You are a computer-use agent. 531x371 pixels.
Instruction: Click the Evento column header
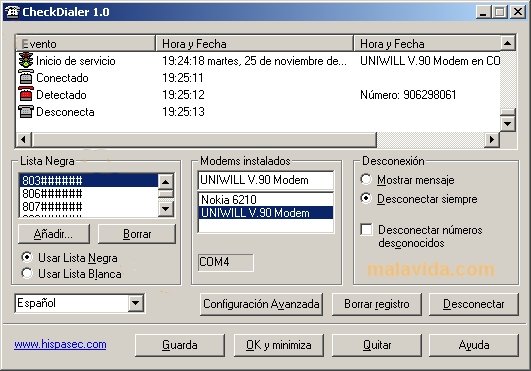click(x=85, y=44)
